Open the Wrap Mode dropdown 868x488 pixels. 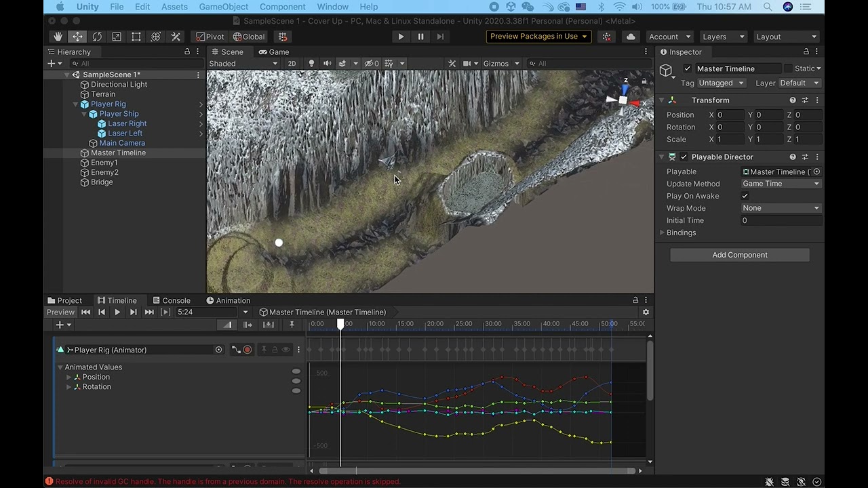pos(781,208)
